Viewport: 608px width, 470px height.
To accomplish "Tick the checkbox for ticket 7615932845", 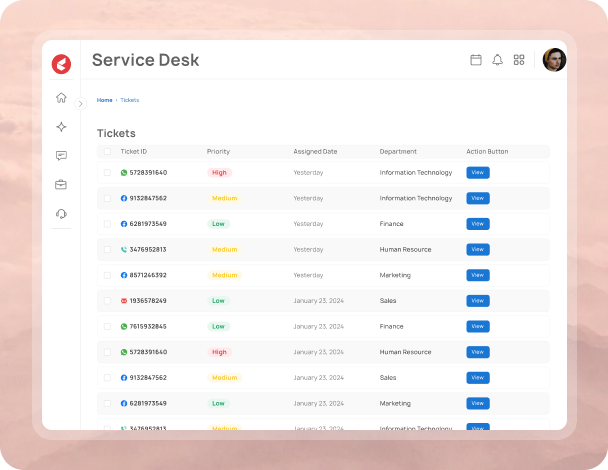I will click(107, 326).
